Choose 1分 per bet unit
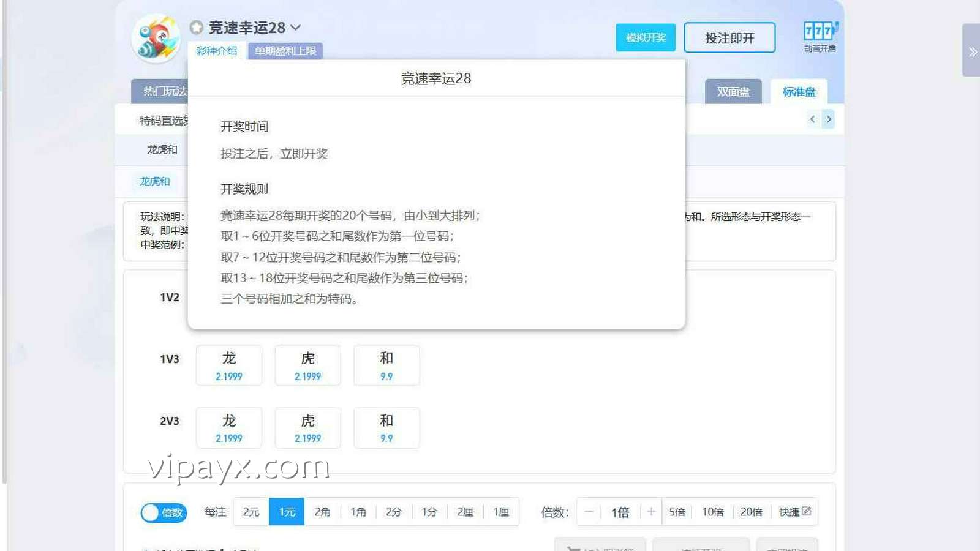Image resolution: width=980 pixels, height=551 pixels. coord(429,512)
